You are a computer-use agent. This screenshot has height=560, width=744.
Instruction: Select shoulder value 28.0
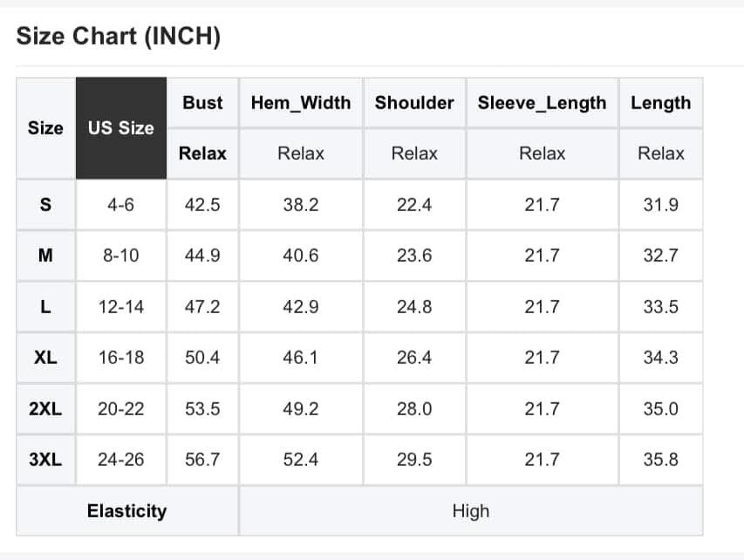[x=414, y=409]
